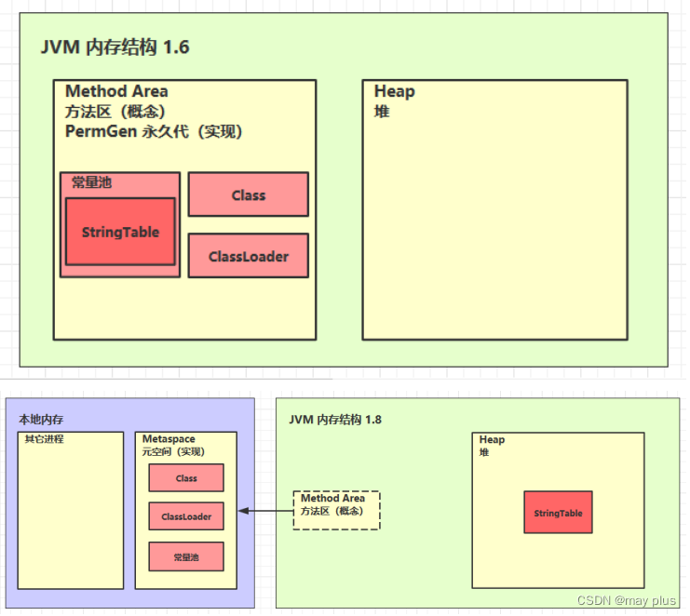Click the 'Metaspace' label text

click(169, 439)
